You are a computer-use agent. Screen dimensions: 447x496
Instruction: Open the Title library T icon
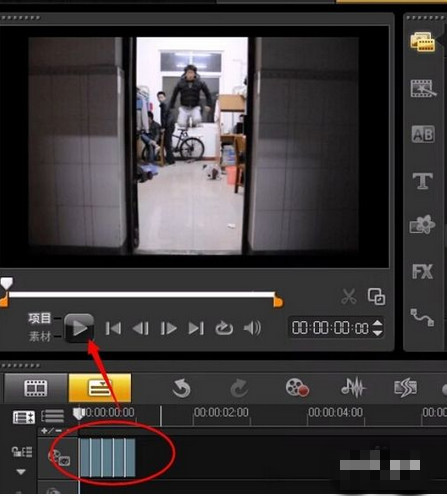[x=423, y=181]
